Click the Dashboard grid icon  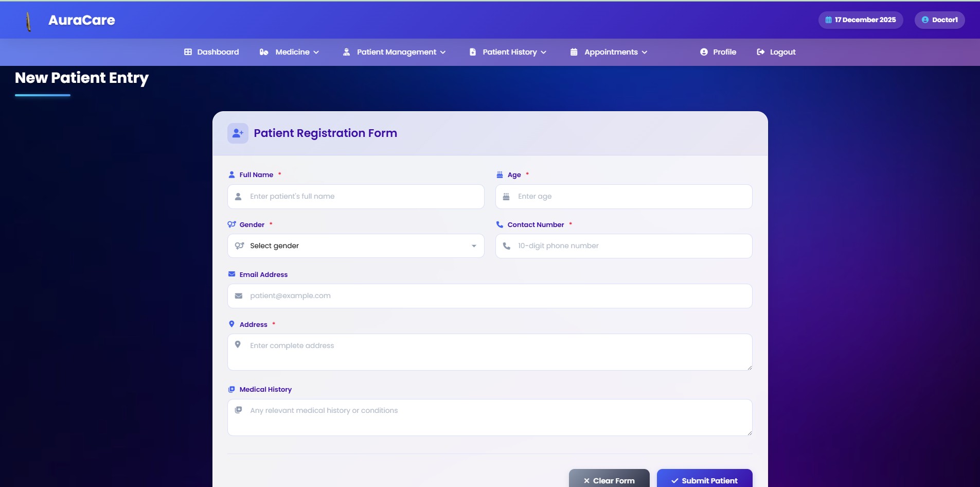point(188,52)
